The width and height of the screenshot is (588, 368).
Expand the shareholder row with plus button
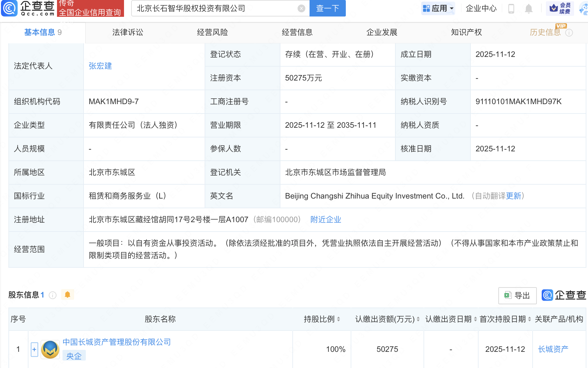point(34,349)
